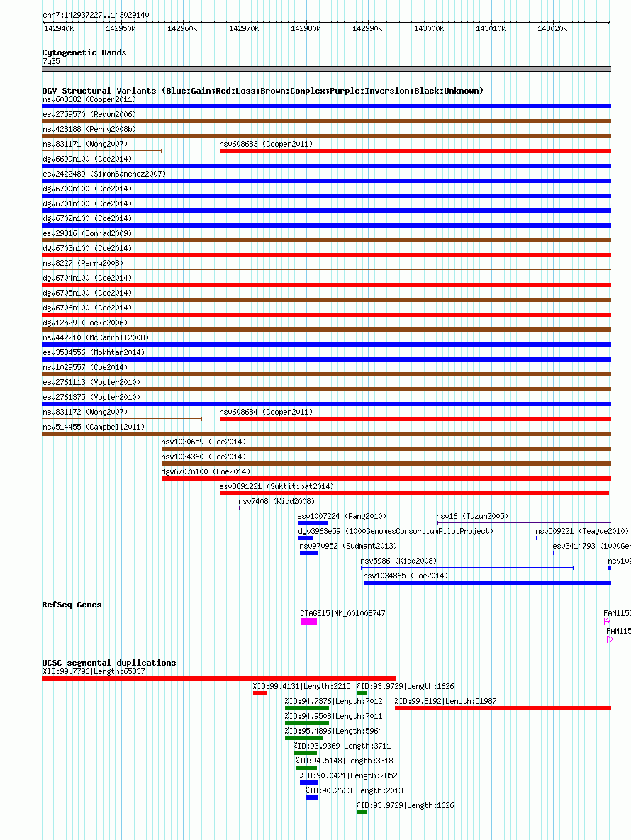
Task: Click nsv7408 (Kidd2008) label
Action: point(277,502)
